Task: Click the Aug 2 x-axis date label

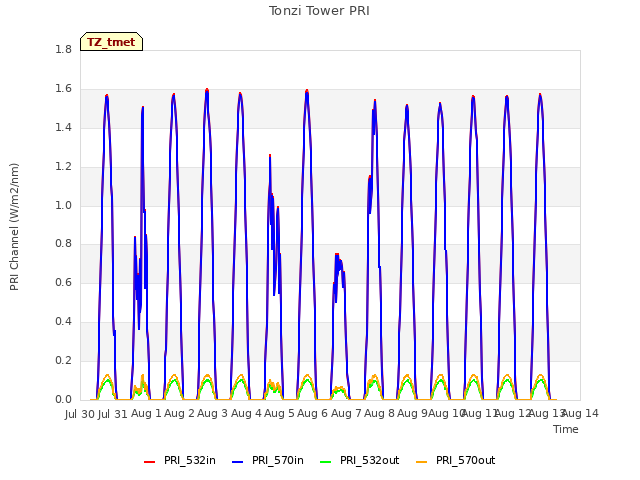Action: [180, 414]
